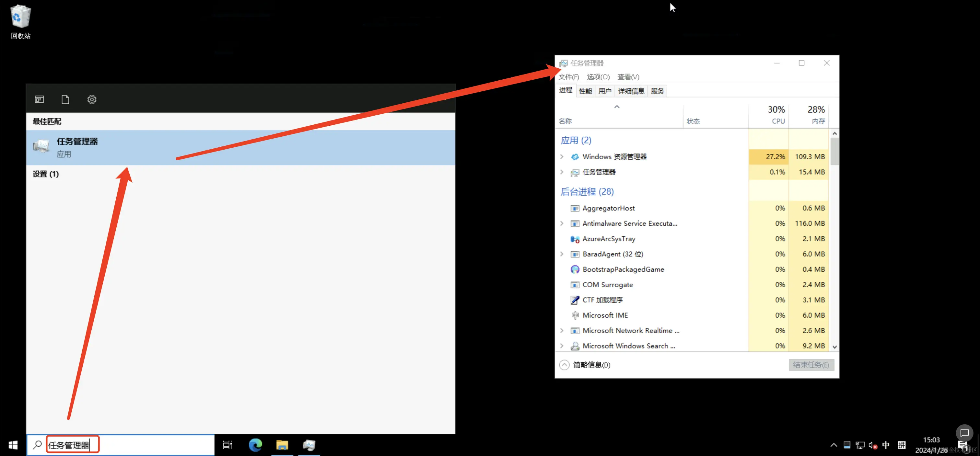980x456 pixels.
Task: Select the Apps filter icon in search panel
Action: 39,99
